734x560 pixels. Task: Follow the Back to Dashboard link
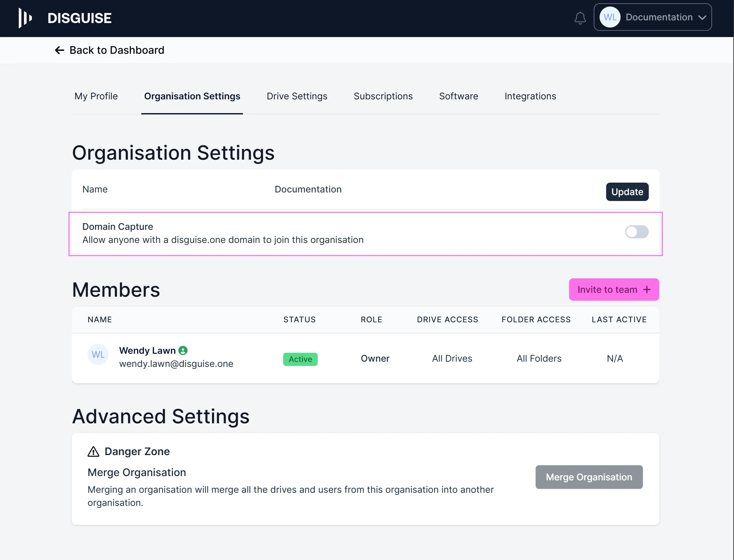coord(117,50)
